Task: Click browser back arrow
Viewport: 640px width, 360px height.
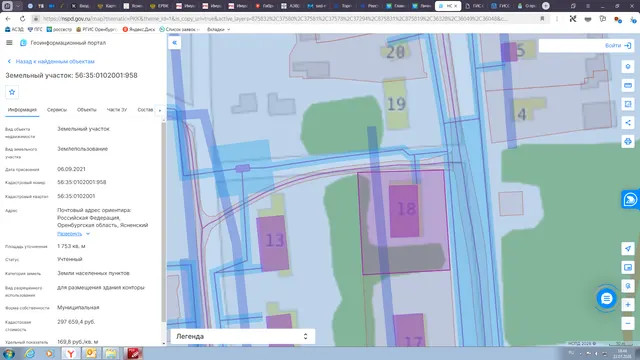Action: pyautogui.click(x=8, y=19)
